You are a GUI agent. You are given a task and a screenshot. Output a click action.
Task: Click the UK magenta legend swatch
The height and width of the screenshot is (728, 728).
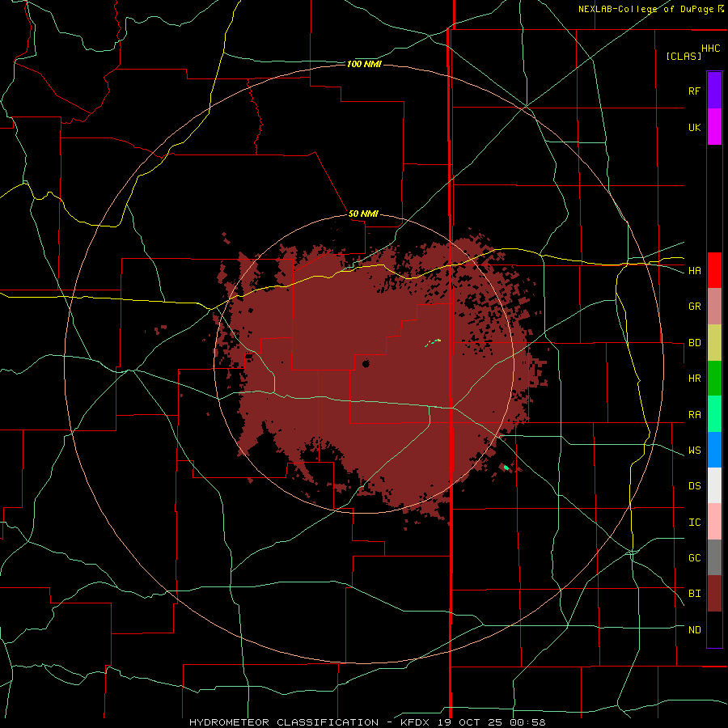714,126
